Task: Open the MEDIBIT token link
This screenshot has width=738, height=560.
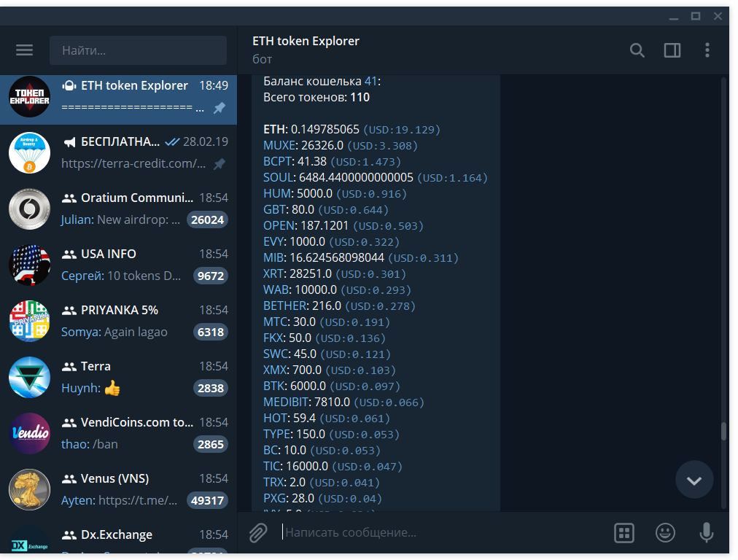Action: coord(286,402)
